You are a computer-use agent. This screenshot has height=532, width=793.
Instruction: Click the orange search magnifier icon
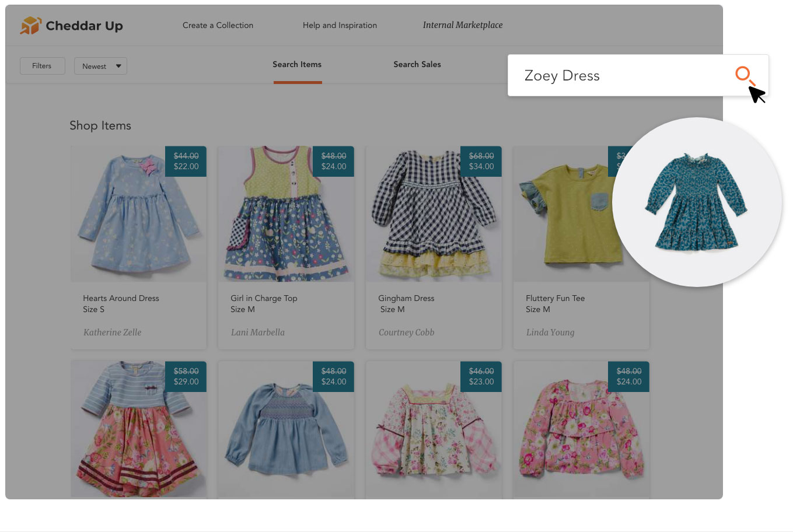pos(743,75)
